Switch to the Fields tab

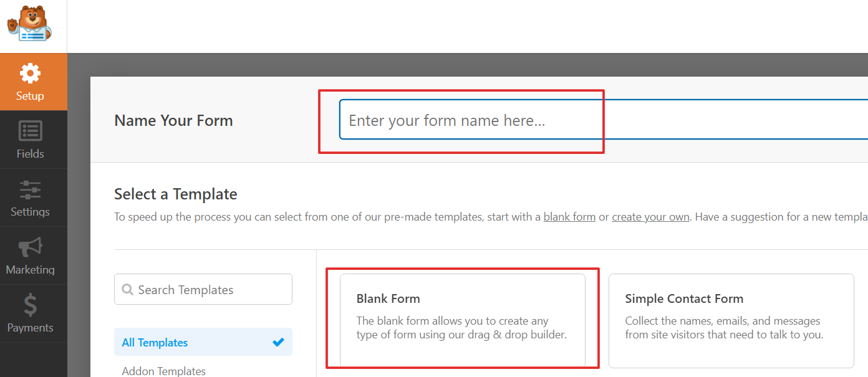coord(30,140)
